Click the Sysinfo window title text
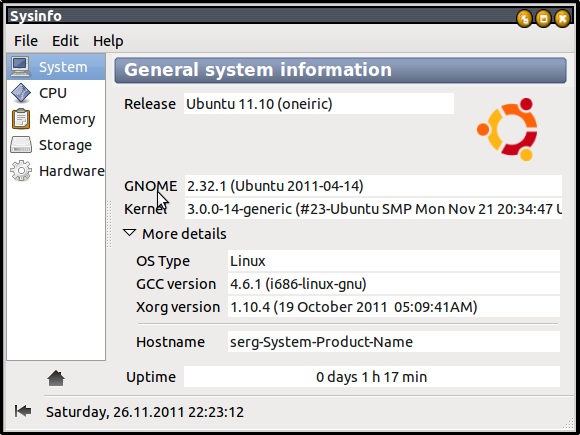580x435 pixels. point(36,16)
